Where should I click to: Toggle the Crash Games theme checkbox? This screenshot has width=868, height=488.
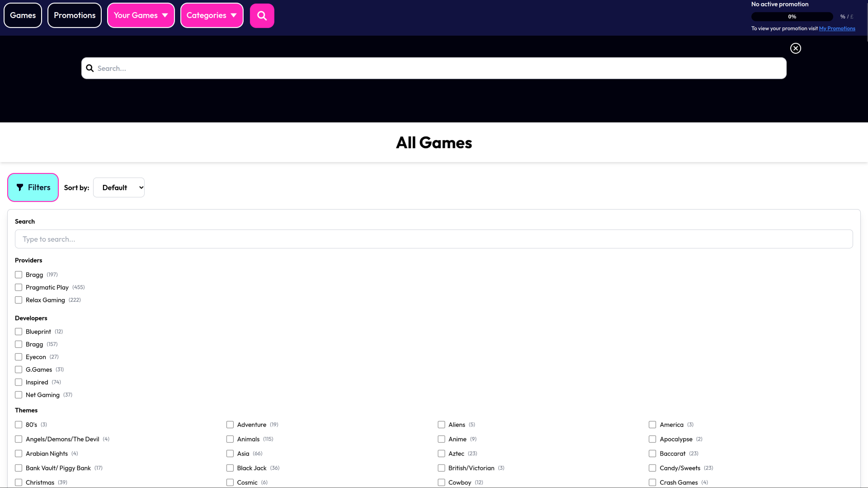[x=652, y=482]
